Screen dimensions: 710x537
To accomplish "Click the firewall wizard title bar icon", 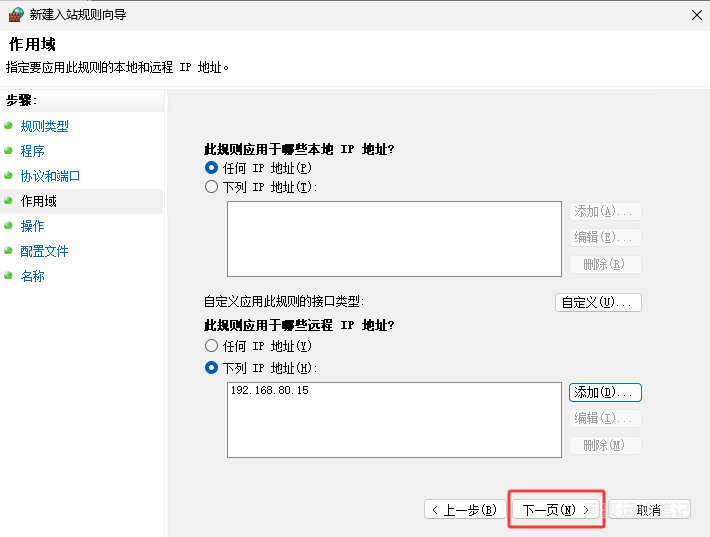I will [x=15, y=15].
